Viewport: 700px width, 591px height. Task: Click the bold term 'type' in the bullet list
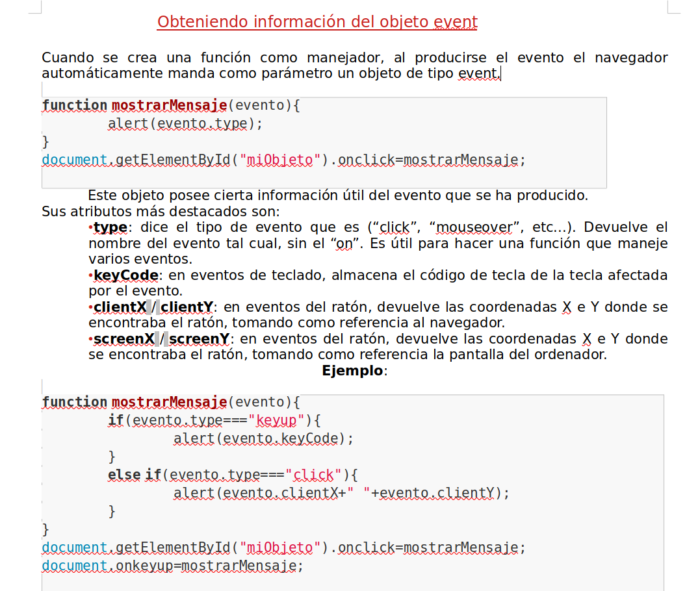[x=110, y=227]
